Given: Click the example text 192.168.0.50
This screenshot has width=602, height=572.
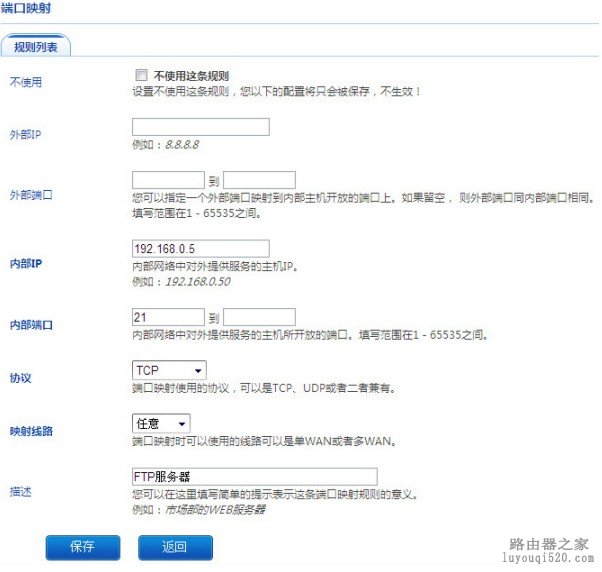Looking at the screenshot, I should tap(198, 282).
